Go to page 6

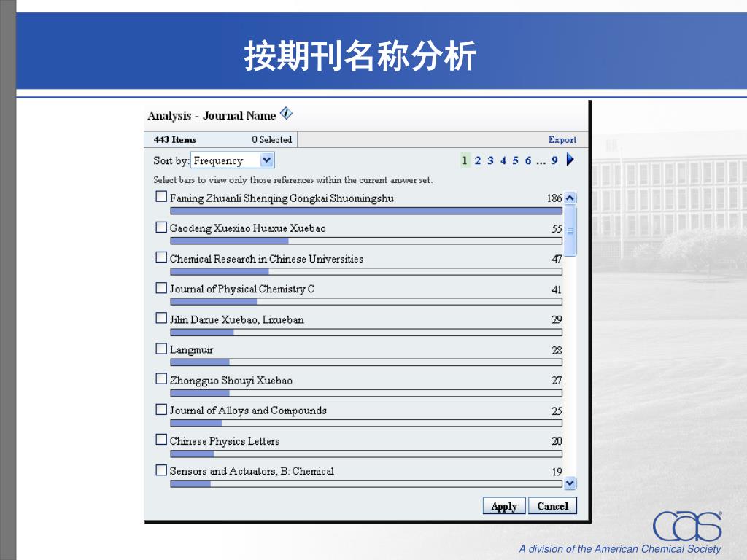point(528,160)
